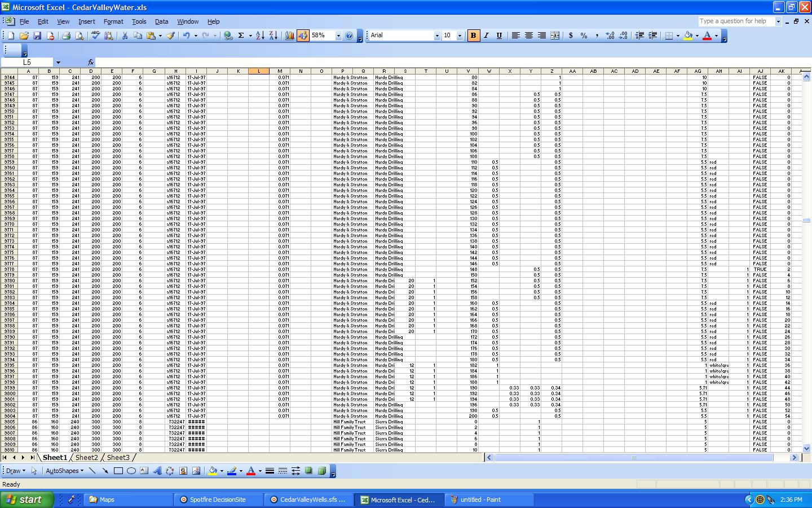Open the File menu
The width and height of the screenshot is (812, 508).
click(24, 21)
